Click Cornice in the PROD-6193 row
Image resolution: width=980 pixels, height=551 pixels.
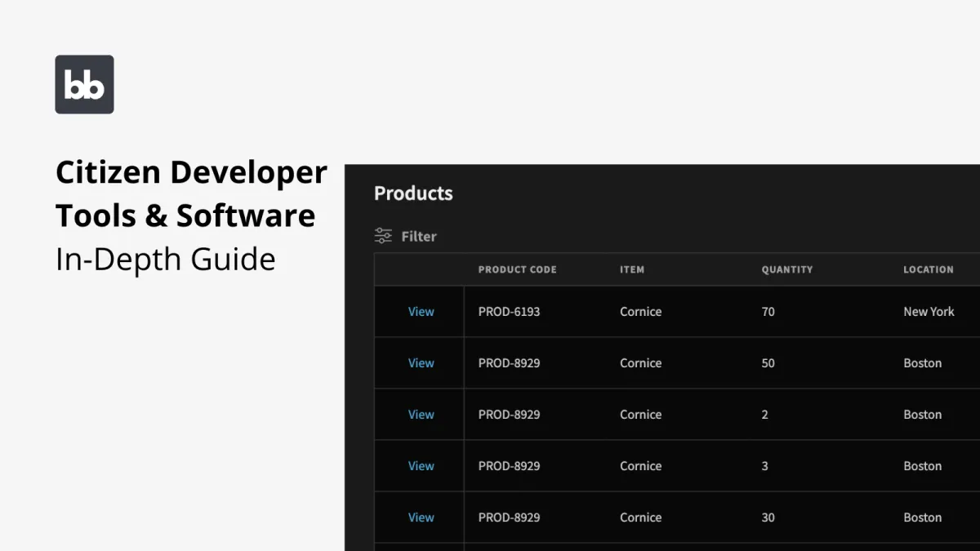click(x=641, y=311)
